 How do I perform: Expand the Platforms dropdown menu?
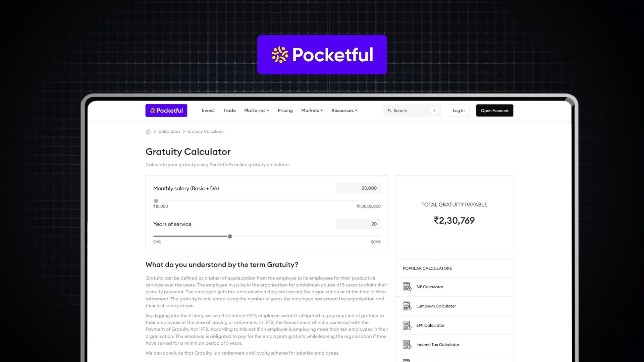[x=256, y=110]
